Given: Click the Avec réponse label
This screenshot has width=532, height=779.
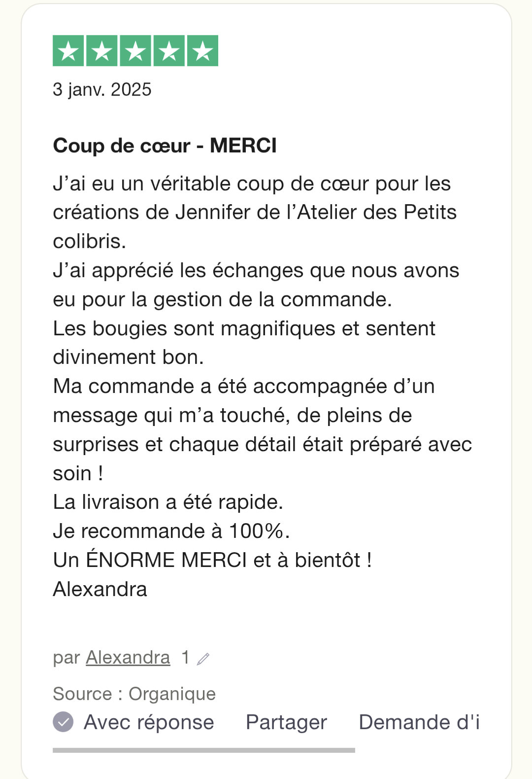Looking at the screenshot, I should [149, 722].
